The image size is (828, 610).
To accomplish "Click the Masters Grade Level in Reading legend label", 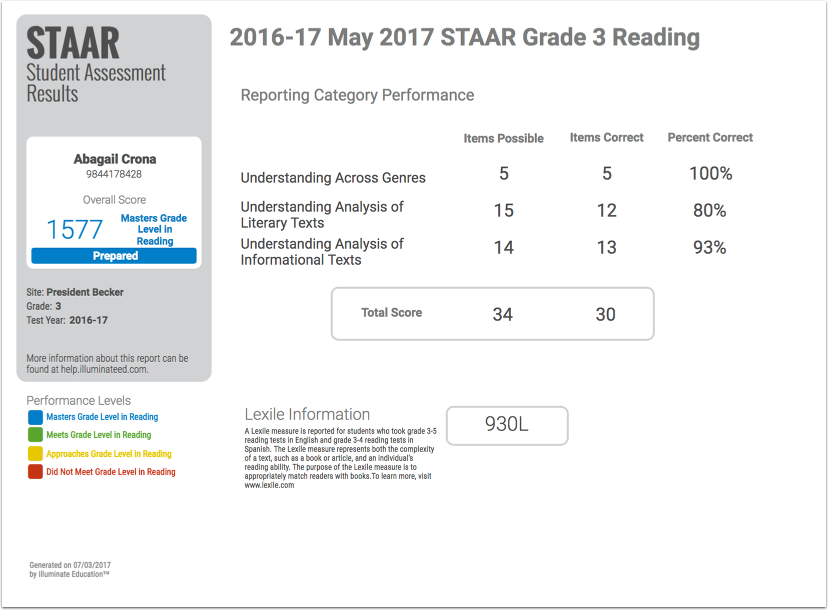I will pyautogui.click(x=102, y=417).
